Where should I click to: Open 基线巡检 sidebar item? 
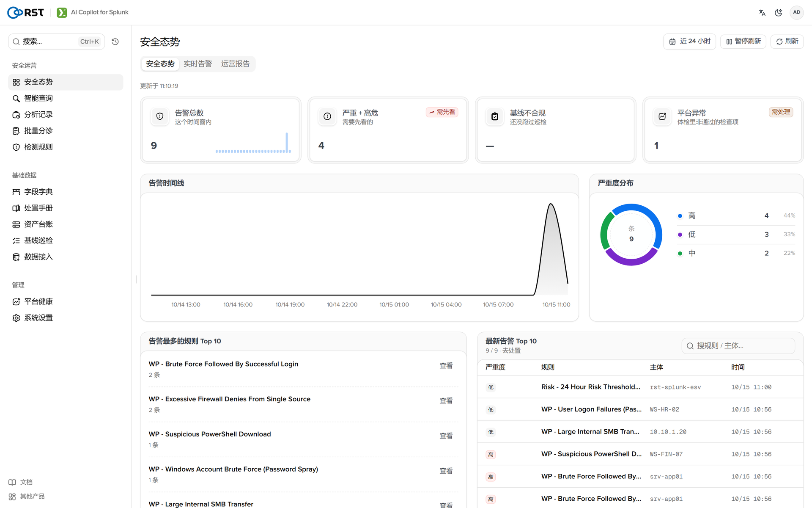click(66, 240)
